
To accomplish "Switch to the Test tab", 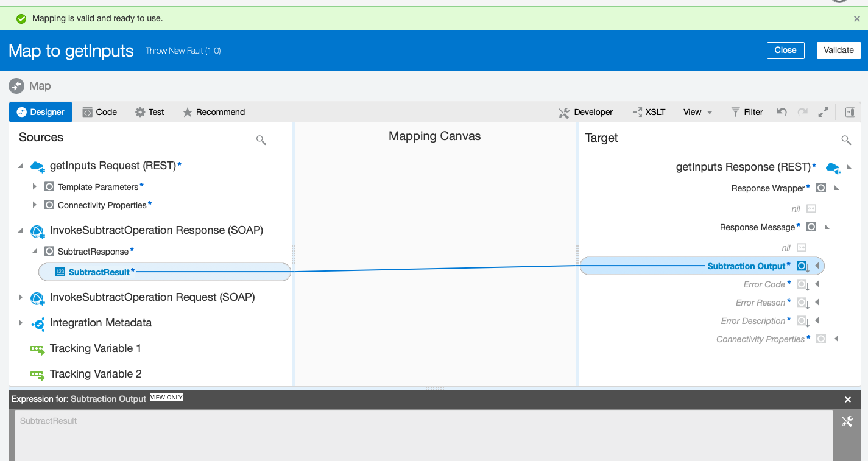I will tap(149, 112).
